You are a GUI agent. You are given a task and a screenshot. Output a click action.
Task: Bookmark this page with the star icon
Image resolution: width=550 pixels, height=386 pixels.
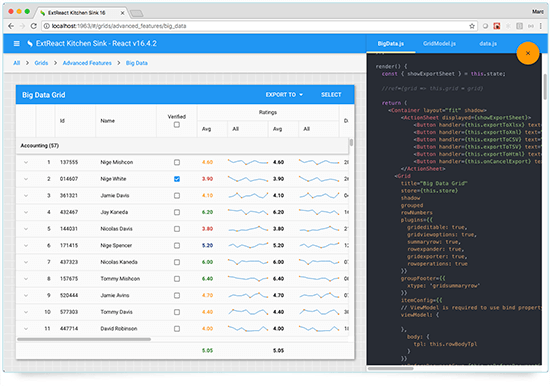click(x=472, y=26)
